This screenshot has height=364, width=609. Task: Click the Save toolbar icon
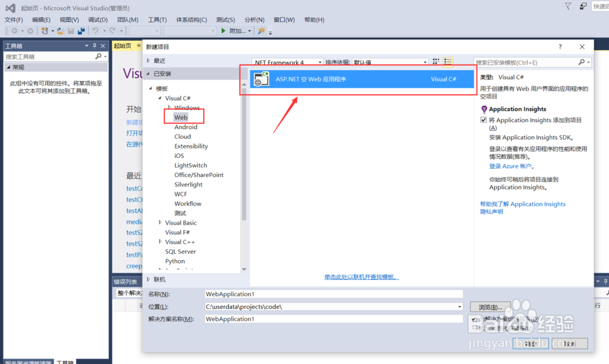tap(71, 30)
